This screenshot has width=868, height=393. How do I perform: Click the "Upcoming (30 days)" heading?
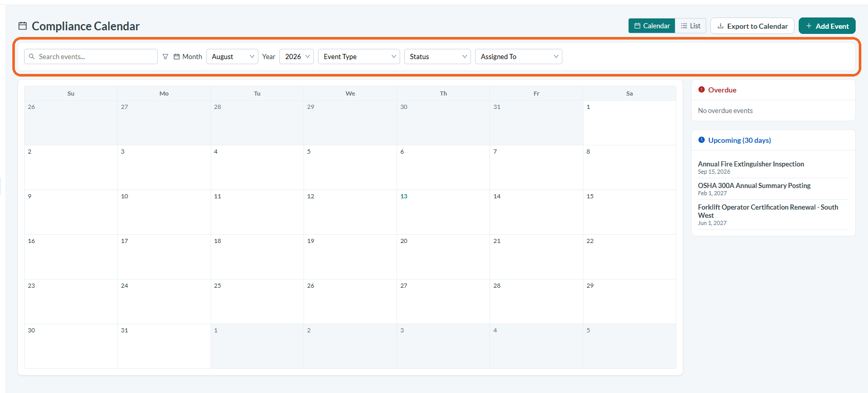coord(740,140)
